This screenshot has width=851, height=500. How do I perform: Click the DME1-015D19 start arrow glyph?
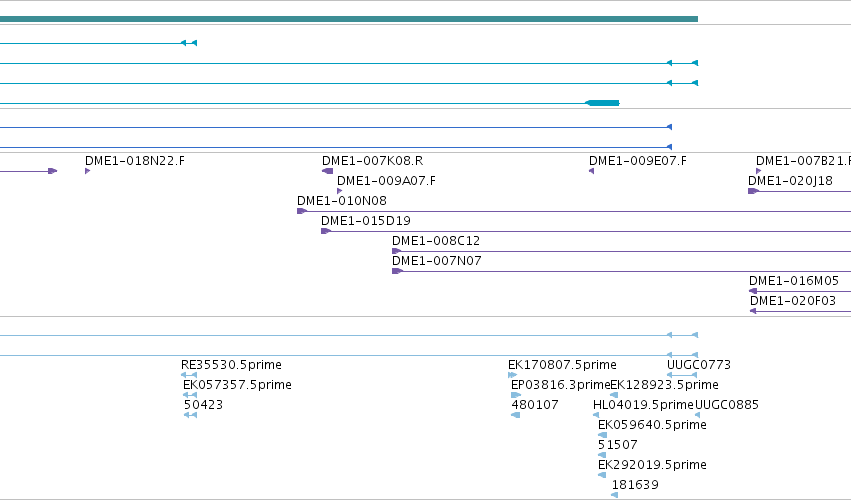pos(326,231)
